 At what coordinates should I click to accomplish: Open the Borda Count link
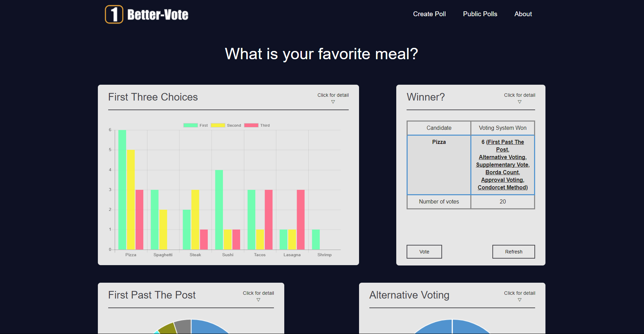pyautogui.click(x=502, y=172)
